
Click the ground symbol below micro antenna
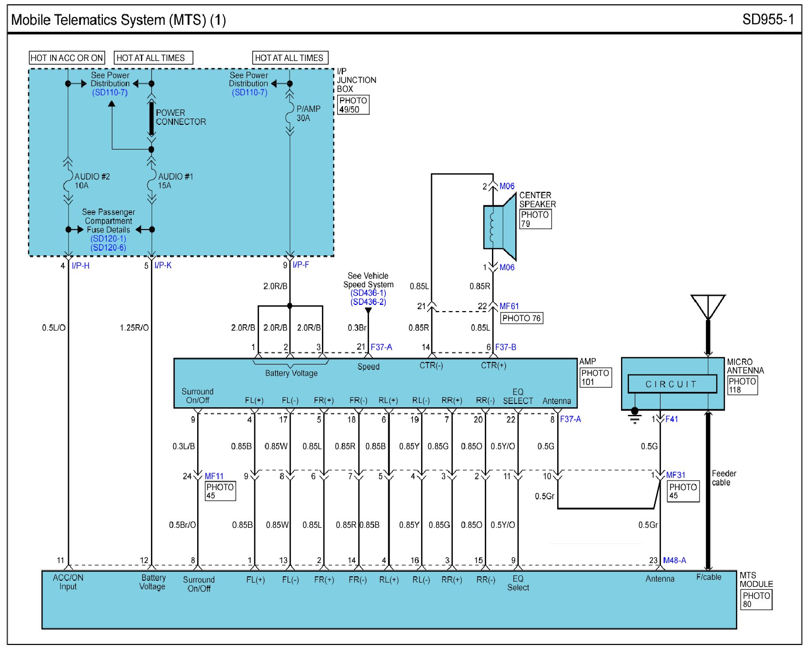634,416
